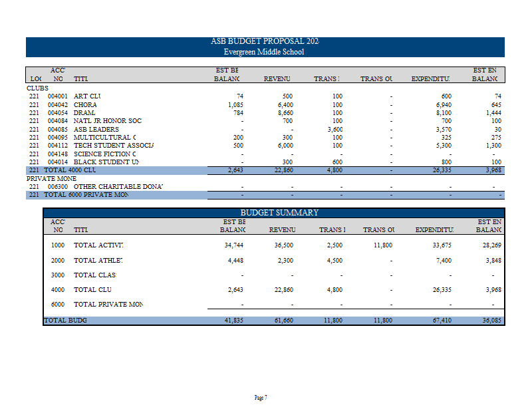This screenshot has width=532, height=411.
Task: Click the 36,085 total ending balance
Action: tap(492, 321)
